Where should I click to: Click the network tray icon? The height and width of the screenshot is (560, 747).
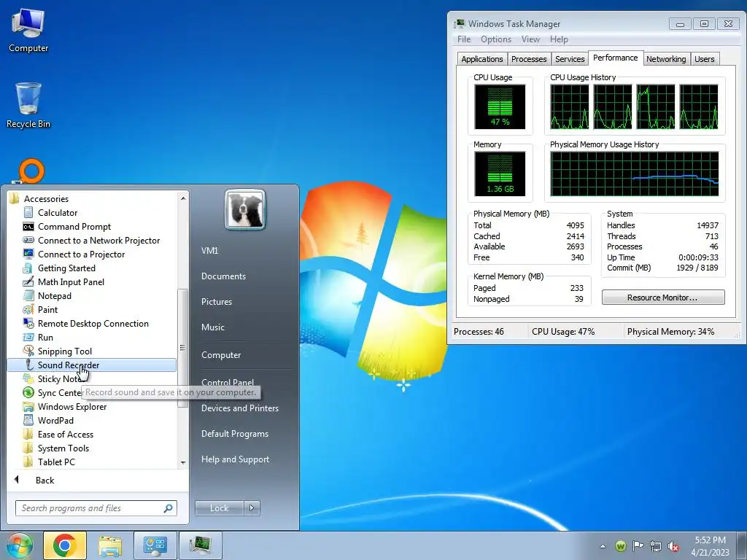coord(656,546)
